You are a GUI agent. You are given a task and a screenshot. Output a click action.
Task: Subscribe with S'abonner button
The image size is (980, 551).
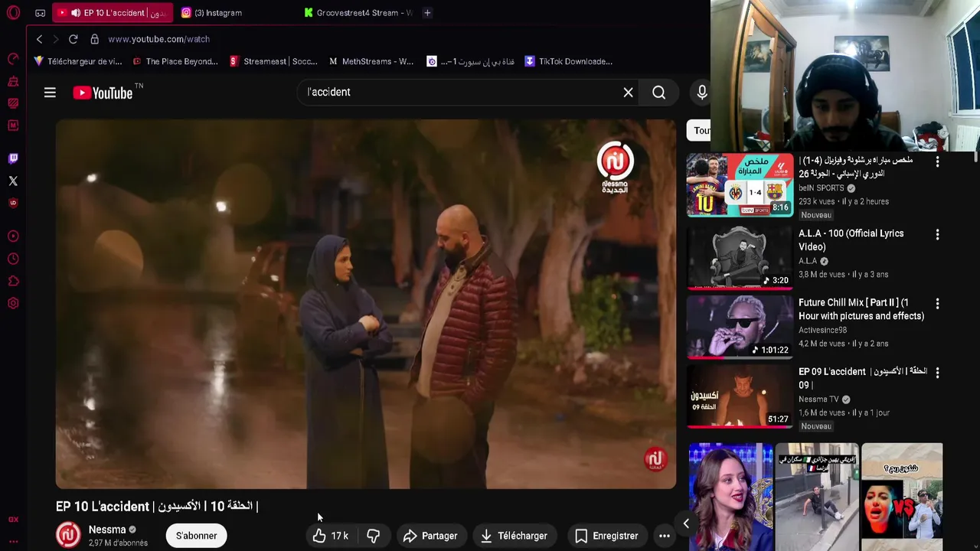[x=197, y=536]
